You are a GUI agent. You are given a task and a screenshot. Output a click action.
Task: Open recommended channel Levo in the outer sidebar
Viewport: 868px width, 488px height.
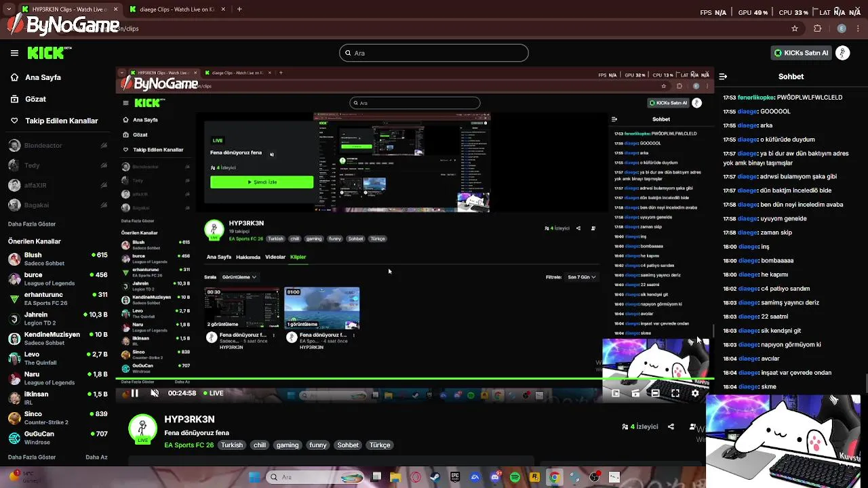(x=58, y=358)
